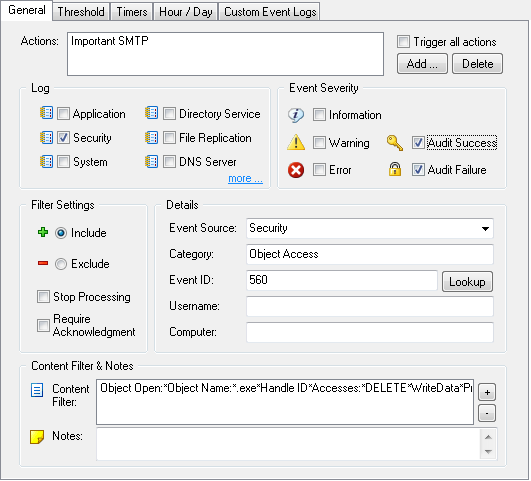Click the Lookup button for Event ID
531x481 pixels.
(x=467, y=281)
